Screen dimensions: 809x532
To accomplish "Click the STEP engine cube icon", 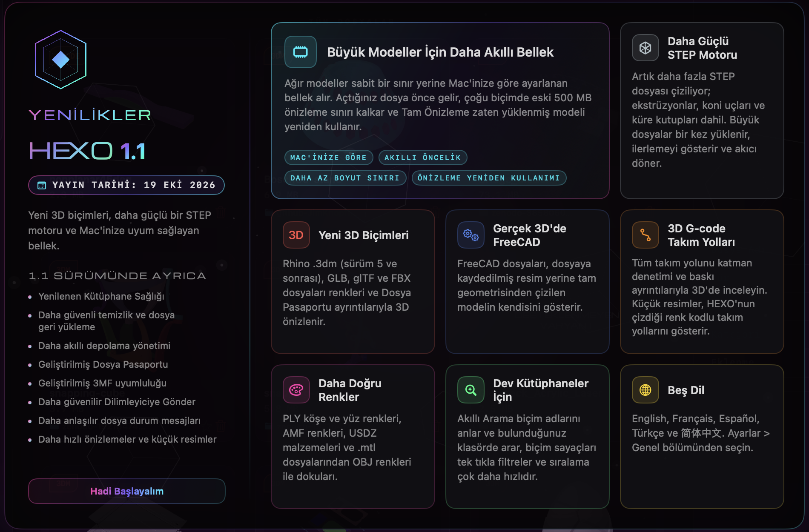I will pyautogui.click(x=645, y=48).
